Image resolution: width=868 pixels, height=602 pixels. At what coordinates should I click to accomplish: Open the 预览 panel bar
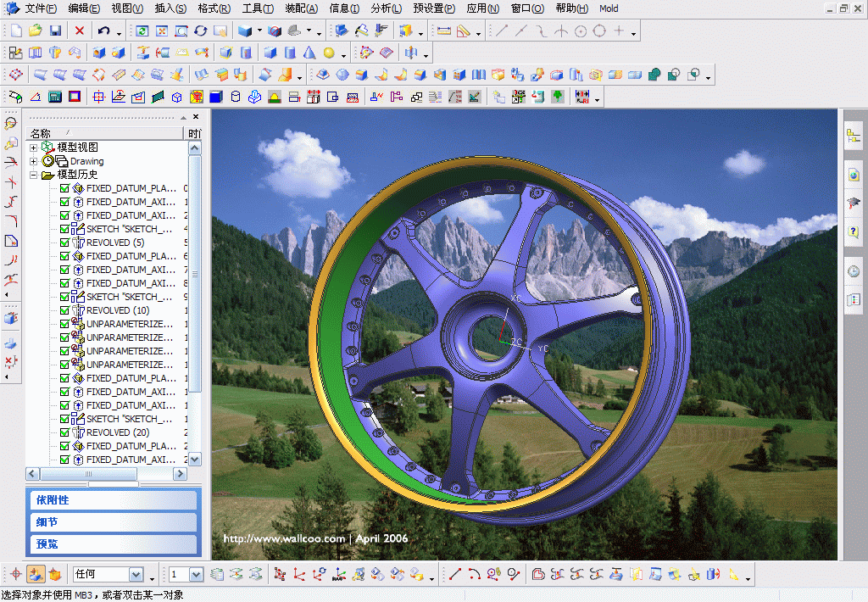click(x=113, y=543)
